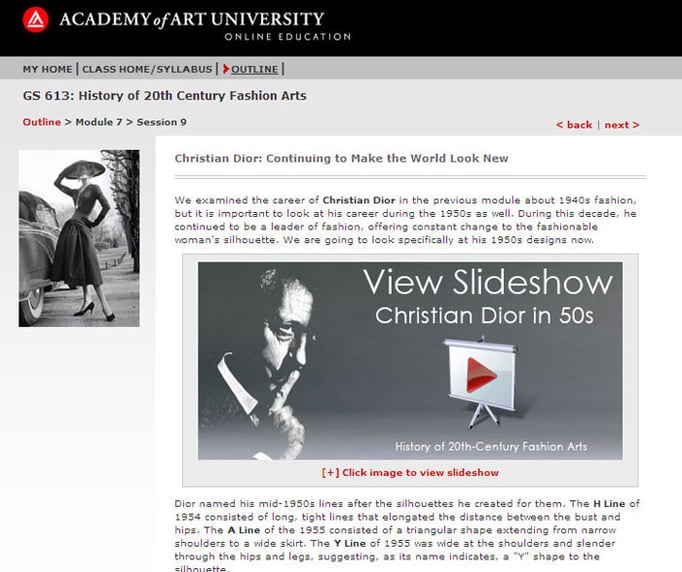The image size is (682, 572).
Task: Go to the 'next >' page link
Action: (622, 125)
